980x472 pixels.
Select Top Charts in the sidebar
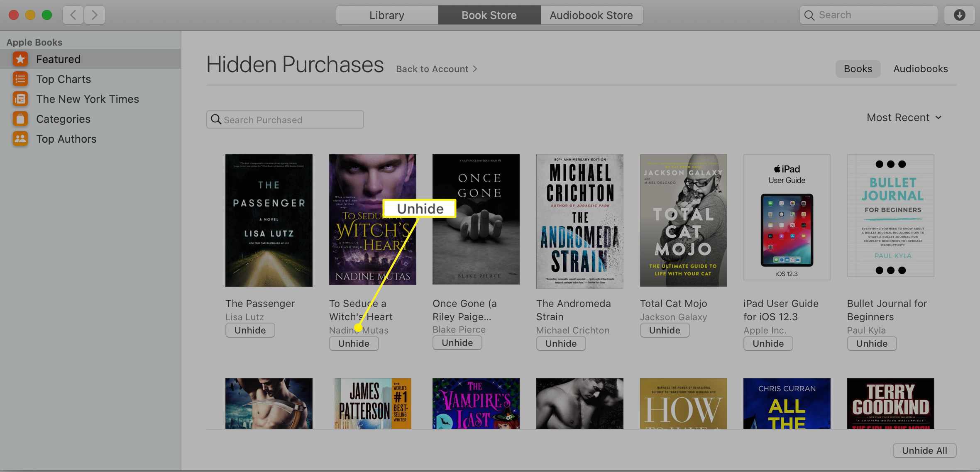(90, 79)
